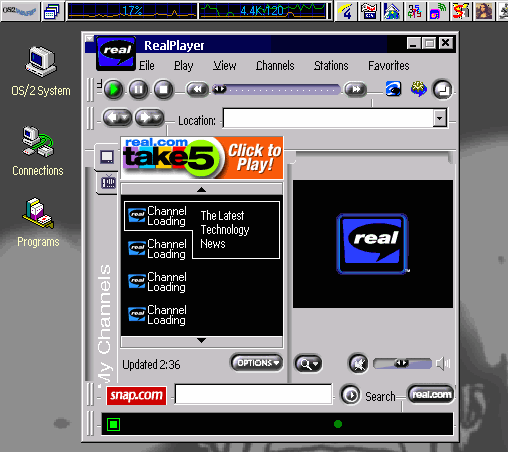This screenshot has width=508, height=452.
Task: Fast forward the clip
Action: click(x=356, y=89)
